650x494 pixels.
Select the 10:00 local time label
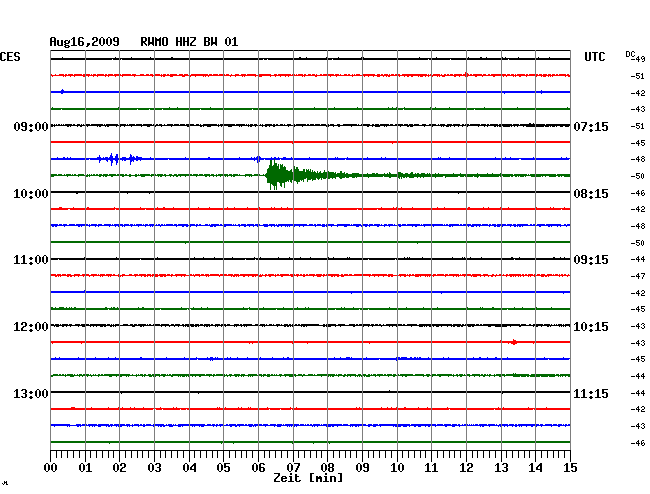pyautogui.click(x=31, y=194)
